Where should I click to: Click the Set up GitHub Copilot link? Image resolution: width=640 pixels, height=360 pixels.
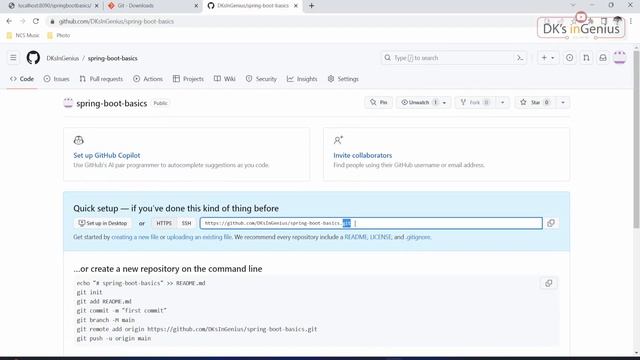[107, 155]
